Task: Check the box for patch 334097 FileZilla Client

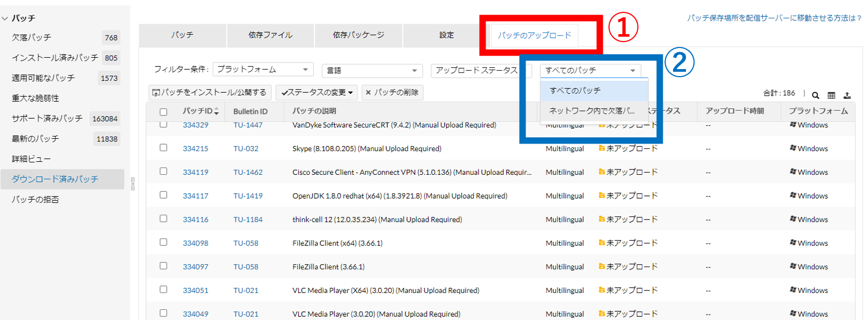Action: (x=164, y=266)
